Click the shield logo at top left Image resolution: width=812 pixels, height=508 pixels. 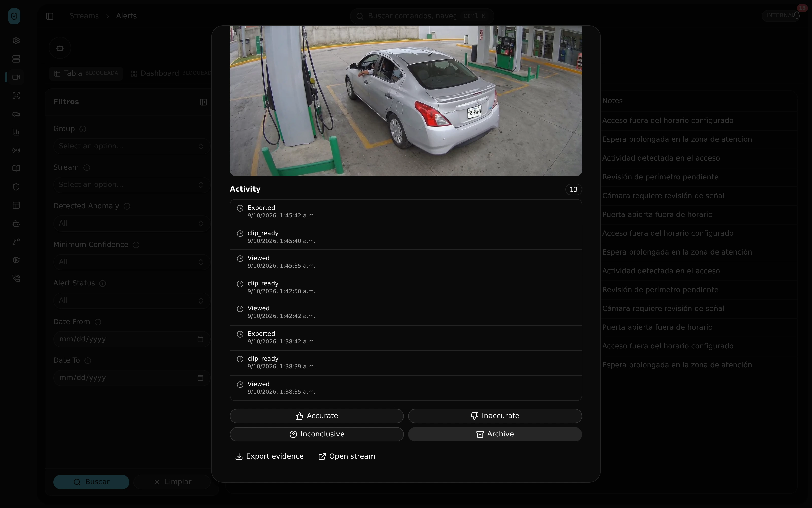pos(14,16)
